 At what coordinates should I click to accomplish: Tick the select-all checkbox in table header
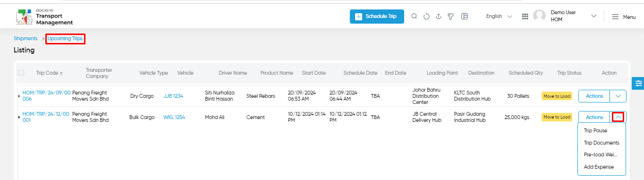click(x=21, y=73)
